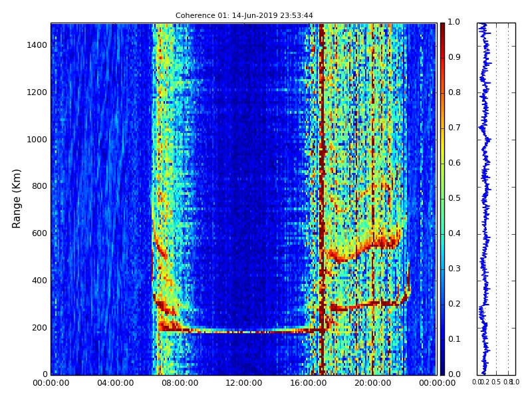Image resolution: width=532 pixels, height=399 pixels.
Task: Click the final 00:00:00 label ending the time axis
Action: click(437, 383)
